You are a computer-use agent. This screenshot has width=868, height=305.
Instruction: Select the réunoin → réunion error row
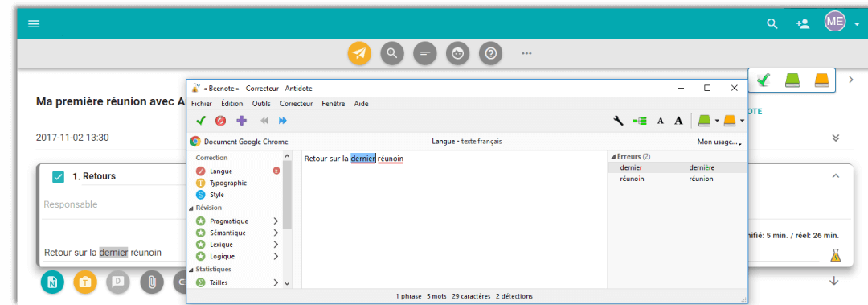tap(678, 179)
